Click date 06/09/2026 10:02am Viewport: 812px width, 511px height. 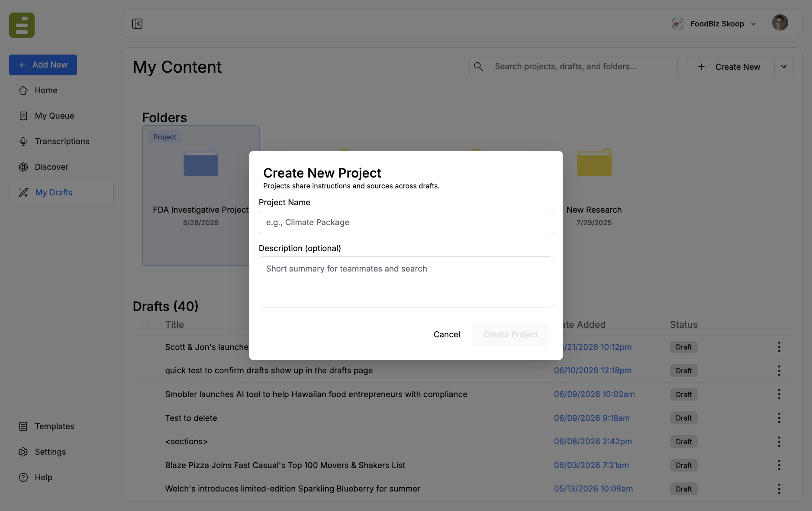click(594, 394)
